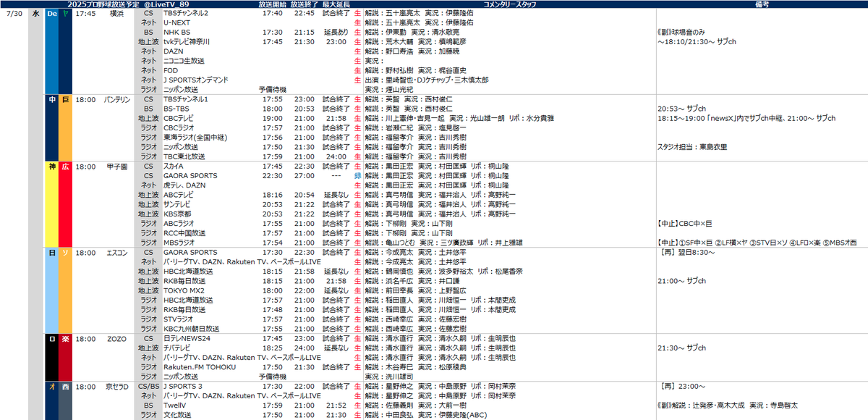Viewport: 868px width, 420px height.
Task: Click the venue cell "京セラD"
Action: click(117, 387)
